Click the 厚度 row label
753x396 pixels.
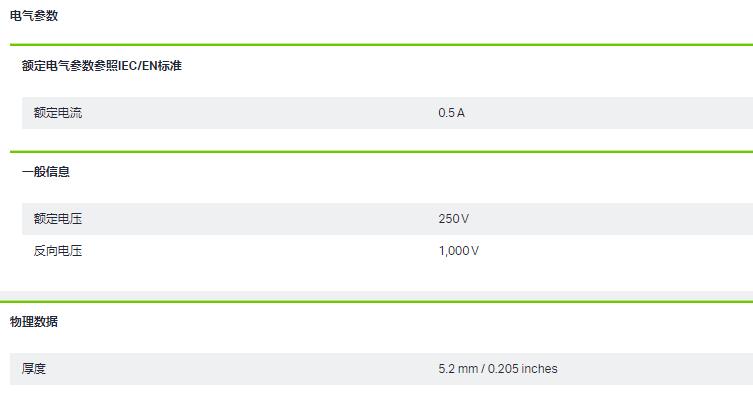point(34,369)
